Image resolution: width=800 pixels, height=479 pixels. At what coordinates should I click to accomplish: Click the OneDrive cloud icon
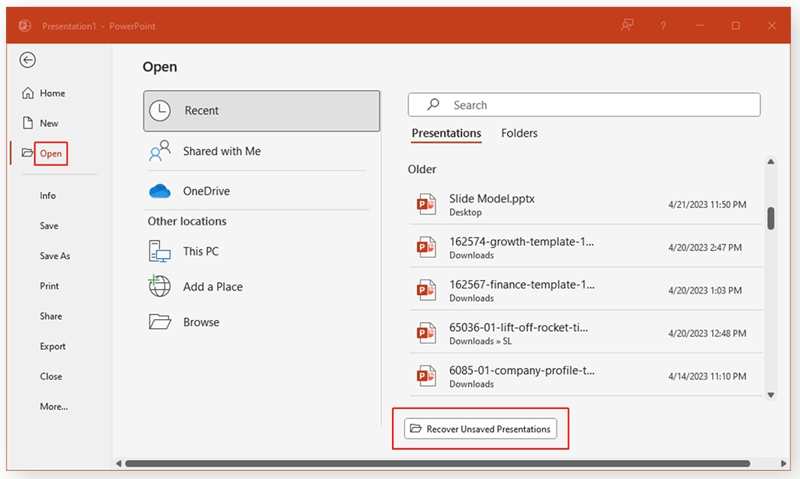click(x=160, y=191)
